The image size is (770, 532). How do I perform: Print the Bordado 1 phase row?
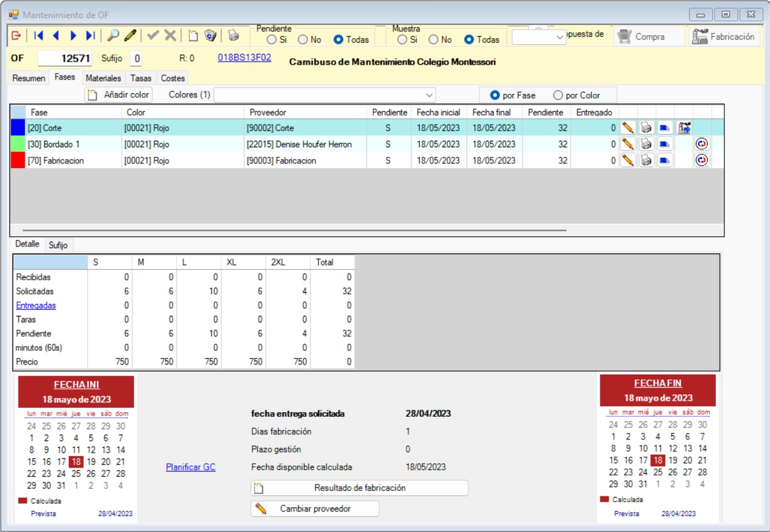pos(646,144)
